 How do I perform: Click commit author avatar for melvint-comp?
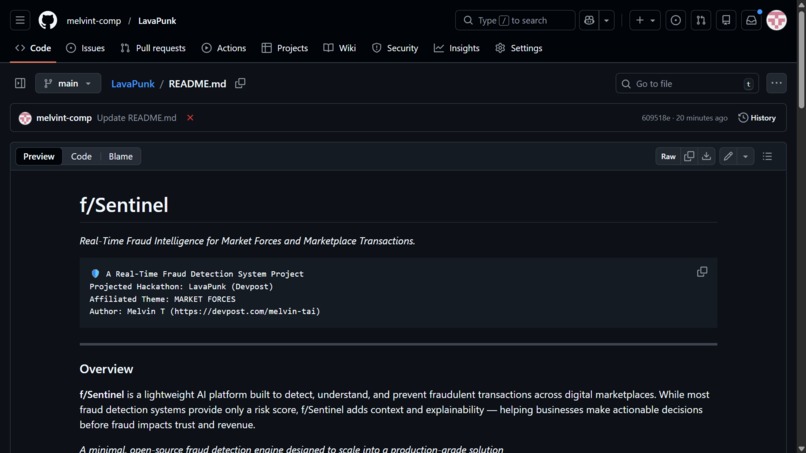point(25,118)
